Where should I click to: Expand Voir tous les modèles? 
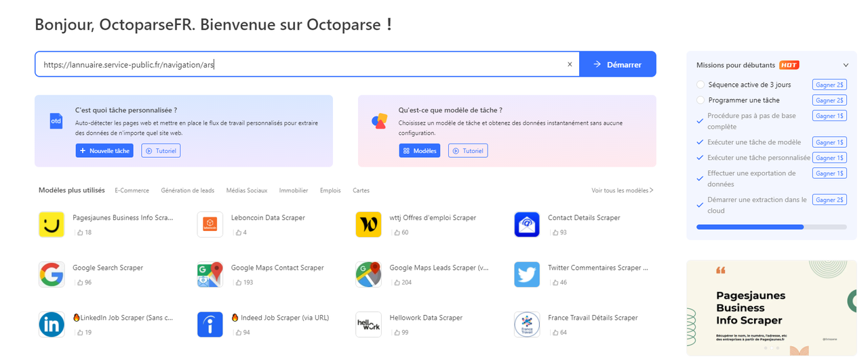[622, 190]
